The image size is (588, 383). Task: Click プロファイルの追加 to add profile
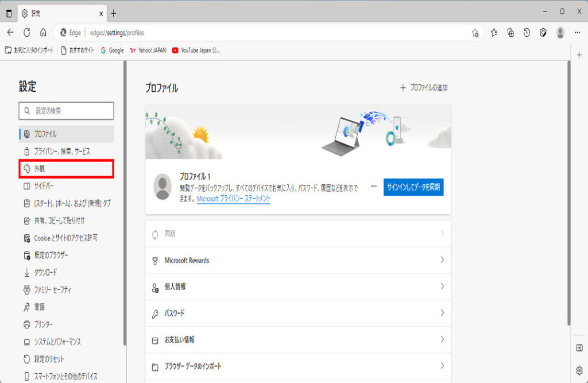coord(423,88)
